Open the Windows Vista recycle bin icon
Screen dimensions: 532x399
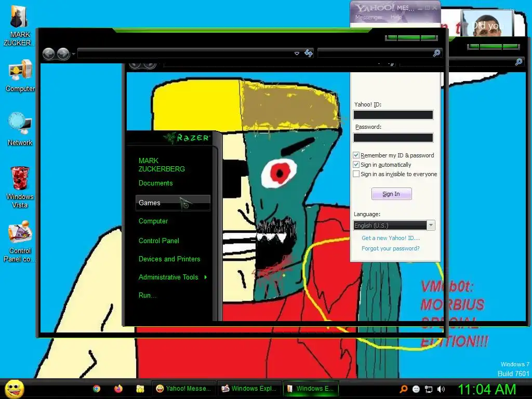click(x=20, y=187)
